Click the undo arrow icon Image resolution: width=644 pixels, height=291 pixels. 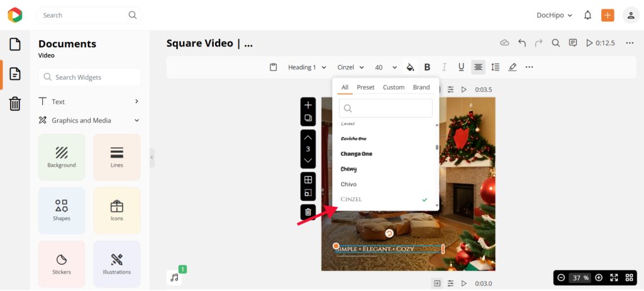point(522,43)
